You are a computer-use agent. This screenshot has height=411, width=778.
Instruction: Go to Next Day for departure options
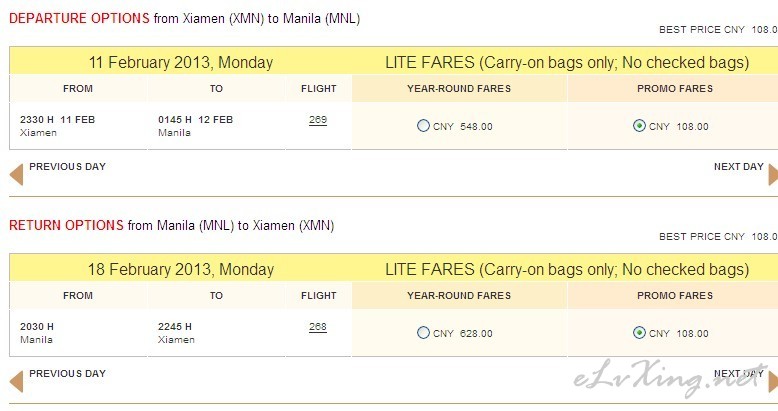[x=738, y=167]
